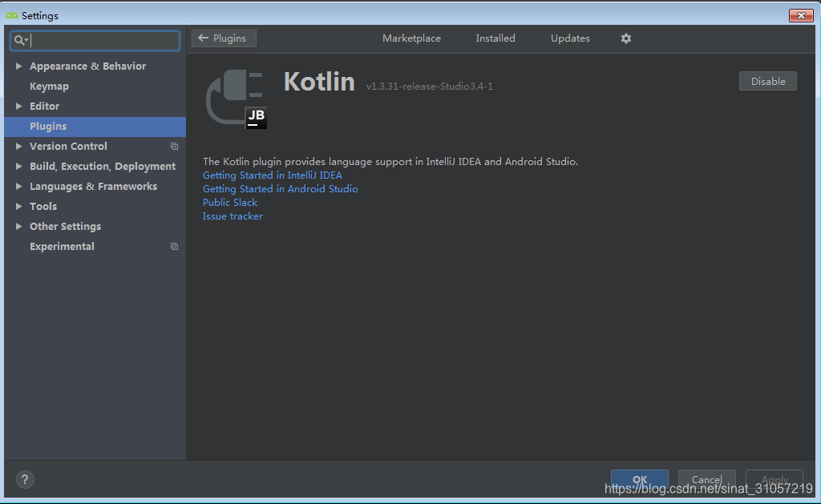
Task: Switch to the Updates tab
Action: [570, 38]
